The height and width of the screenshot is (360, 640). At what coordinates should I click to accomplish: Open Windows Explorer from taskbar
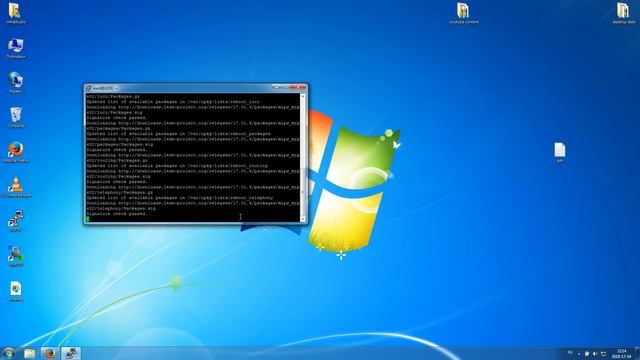[29, 353]
